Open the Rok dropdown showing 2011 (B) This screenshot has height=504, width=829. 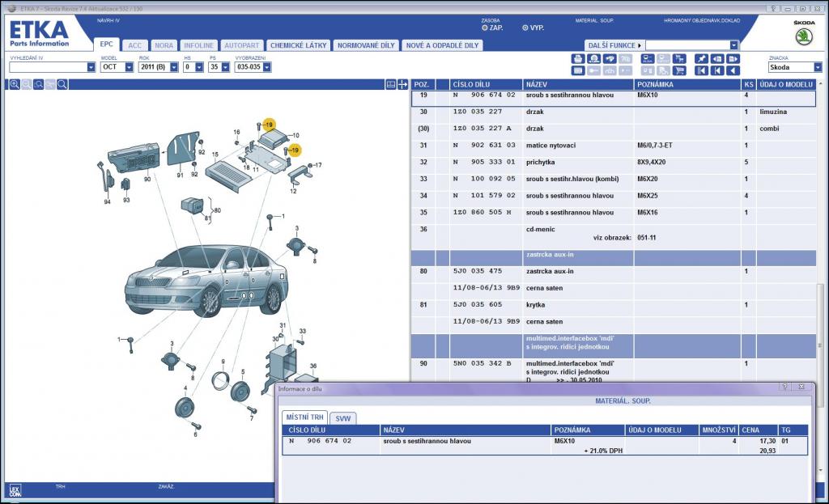click(x=174, y=67)
